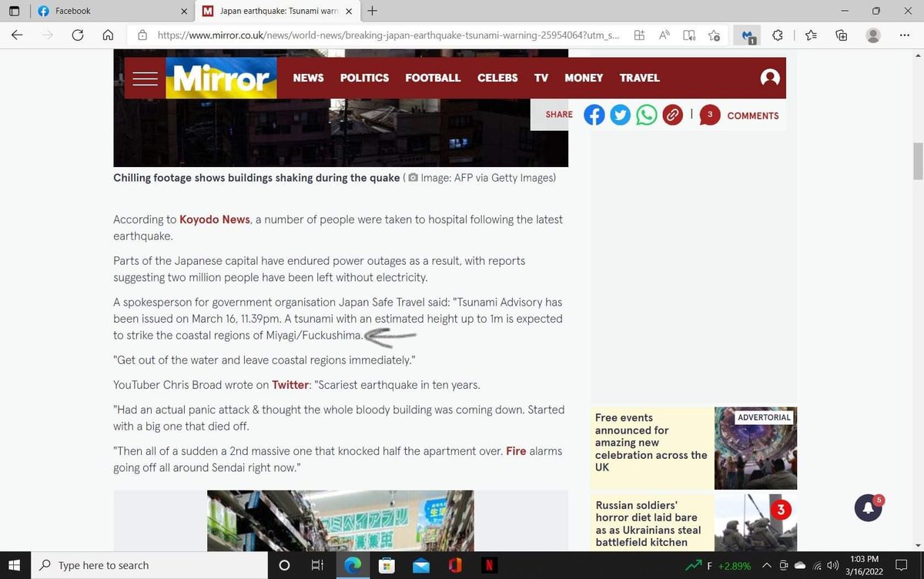Select the Japan earthquake Mirror tab
Viewport: 924px width, 579px height.
click(279, 12)
